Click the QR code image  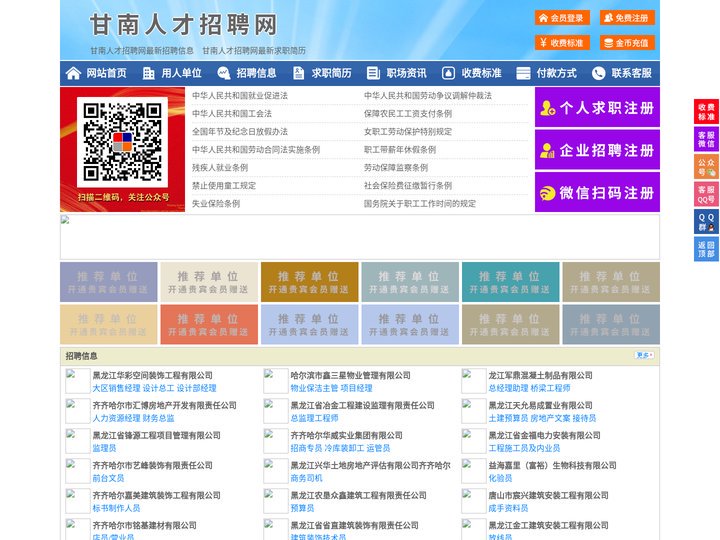coord(122,142)
